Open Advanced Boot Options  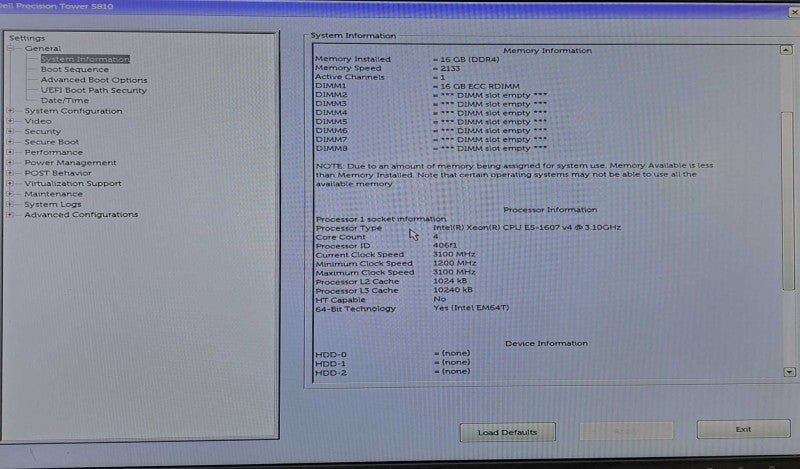pyautogui.click(x=94, y=80)
